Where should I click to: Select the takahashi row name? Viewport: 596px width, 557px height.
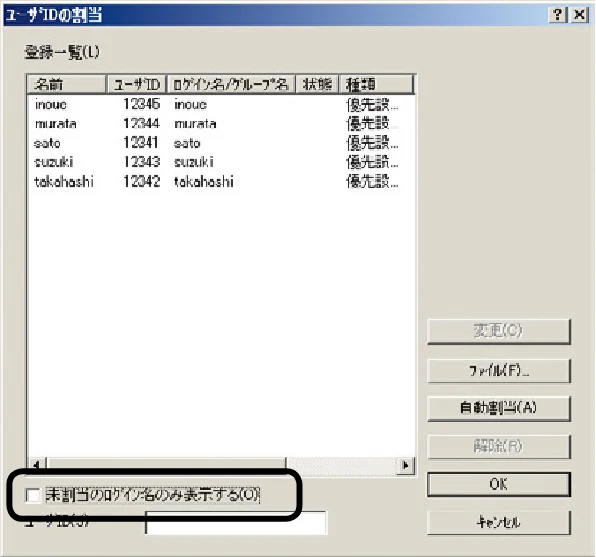coord(64,182)
